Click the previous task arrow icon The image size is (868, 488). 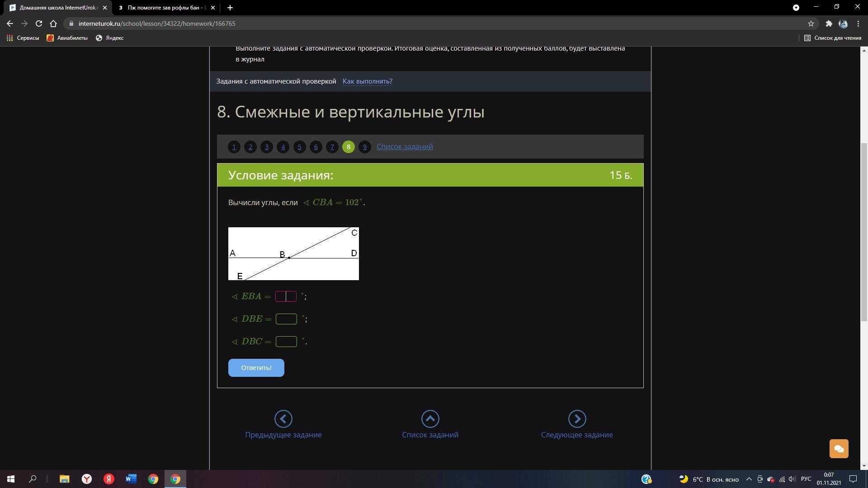coord(283,419)
